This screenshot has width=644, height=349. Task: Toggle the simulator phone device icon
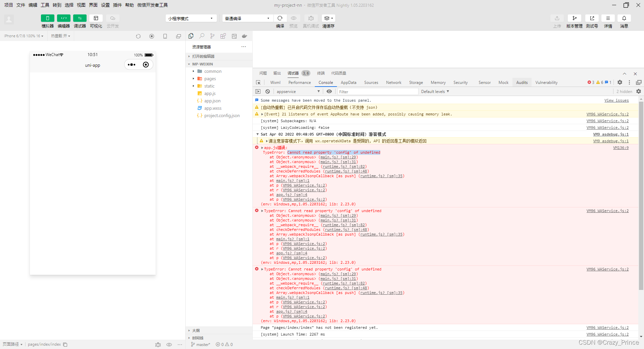click(x=165, y=36)
